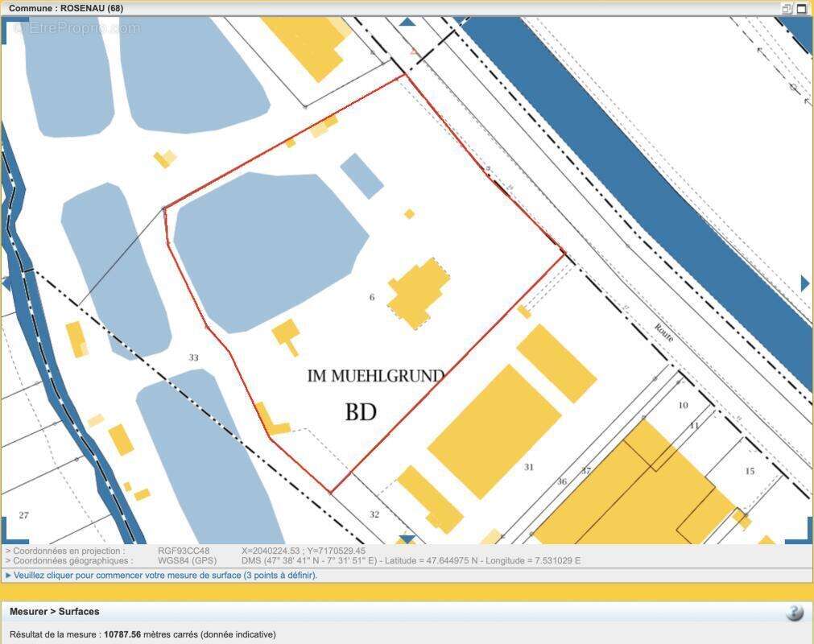The height and width of the screenshot is (644, 814).
Task: Click the 'Commune : ROSENAU (68)' title
Action: click(66, 9)
